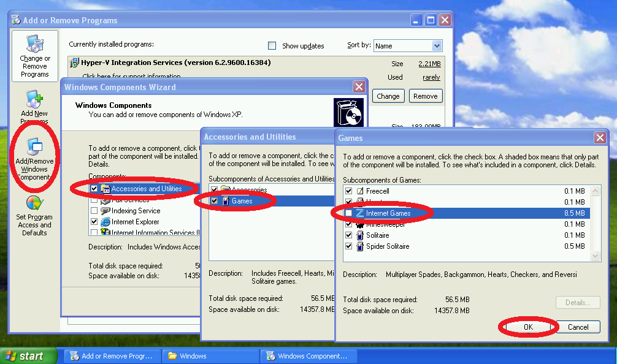
Task: Click the Indexing Service component icon
Action: 105,211
